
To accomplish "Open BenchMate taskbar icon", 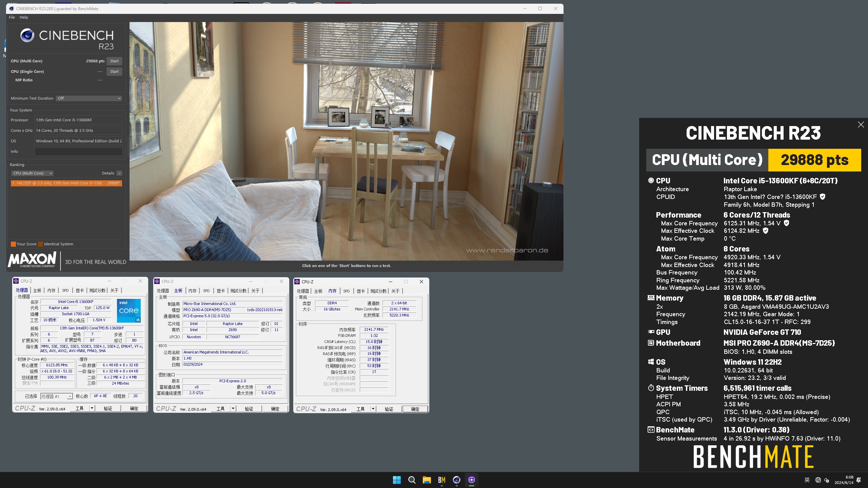I will pyautogui.click(x=441, y=480).
